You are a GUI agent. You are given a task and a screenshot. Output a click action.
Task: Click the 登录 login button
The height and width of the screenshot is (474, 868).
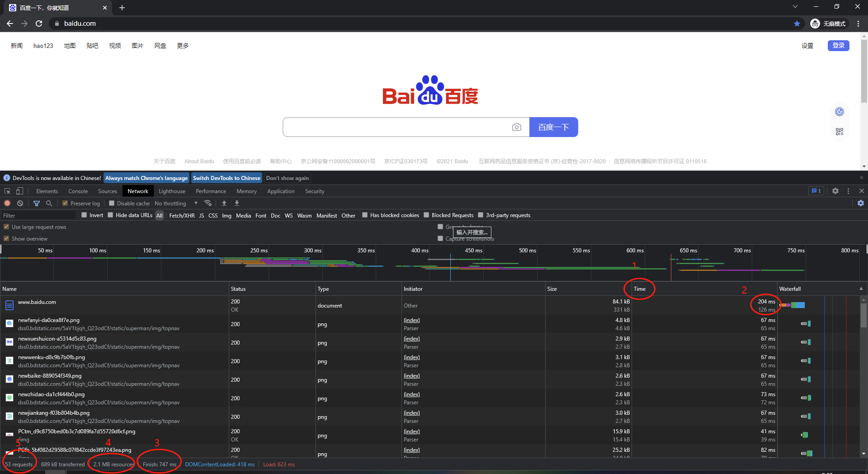839,45
